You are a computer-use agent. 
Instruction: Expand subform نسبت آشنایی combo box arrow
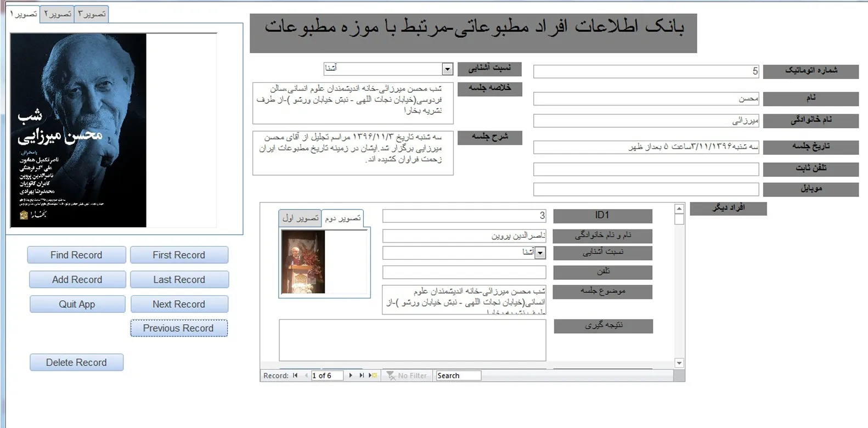coord(540,252)
